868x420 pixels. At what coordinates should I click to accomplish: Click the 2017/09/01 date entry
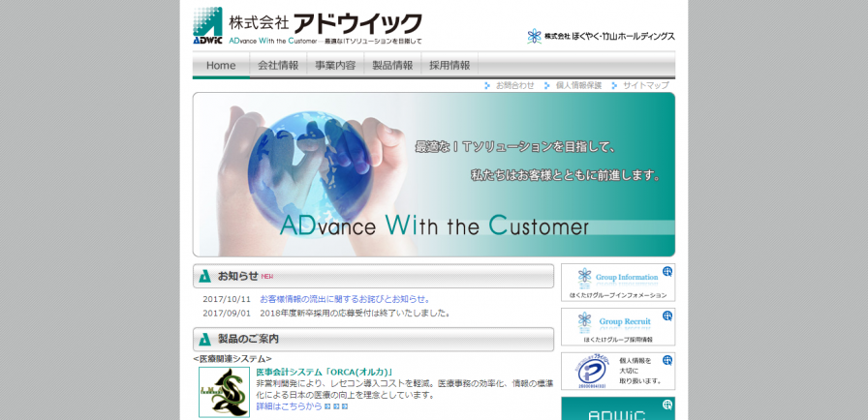coord(227,314)
